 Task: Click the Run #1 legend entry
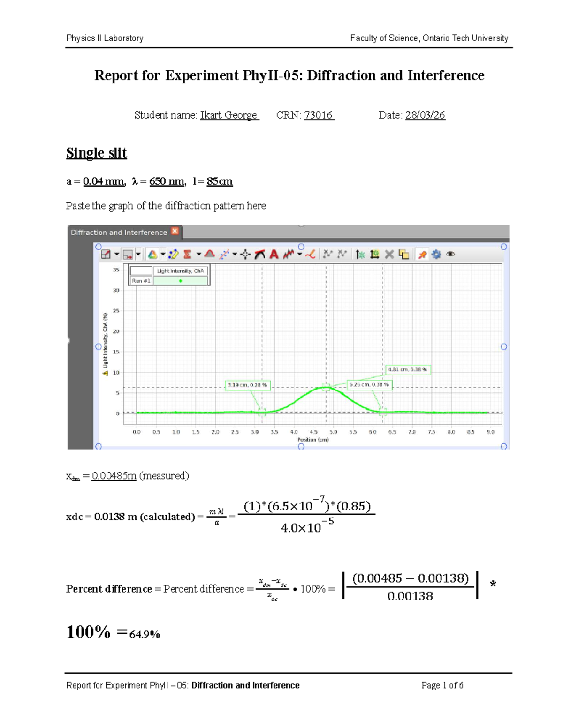tap(141, 281)
